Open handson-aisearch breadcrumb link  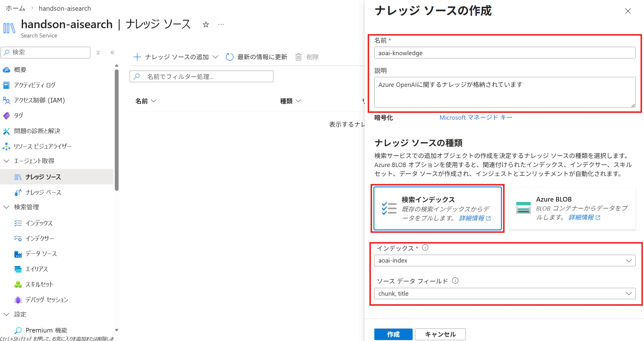coord(65,8)
